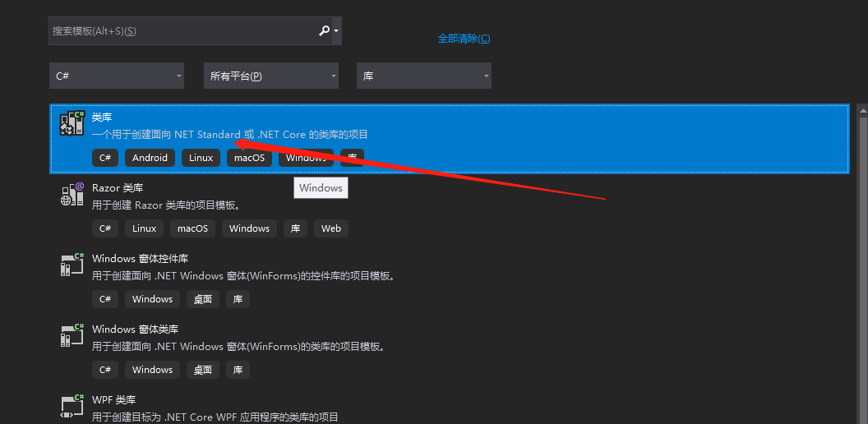Click C# tag under Windows 窗体类库
The height and width of the screenshot is (424, 868).
105,370
